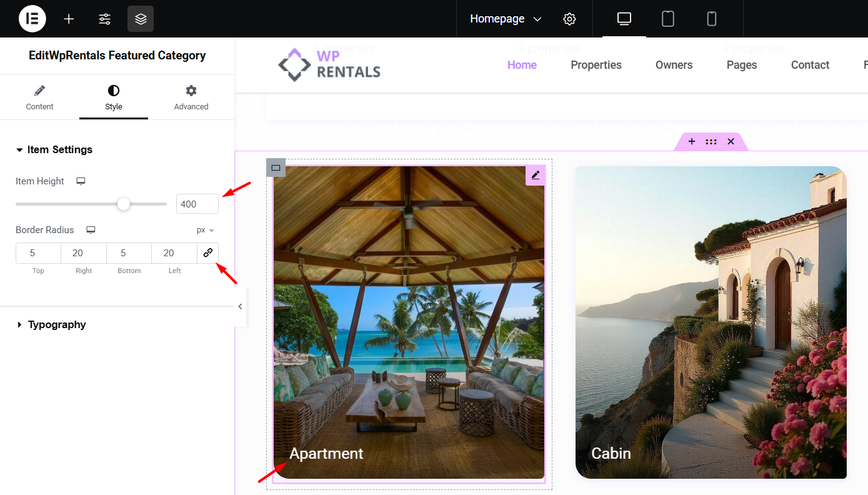
Task: Click the Item Height slider handle
Action: point(124,204)
